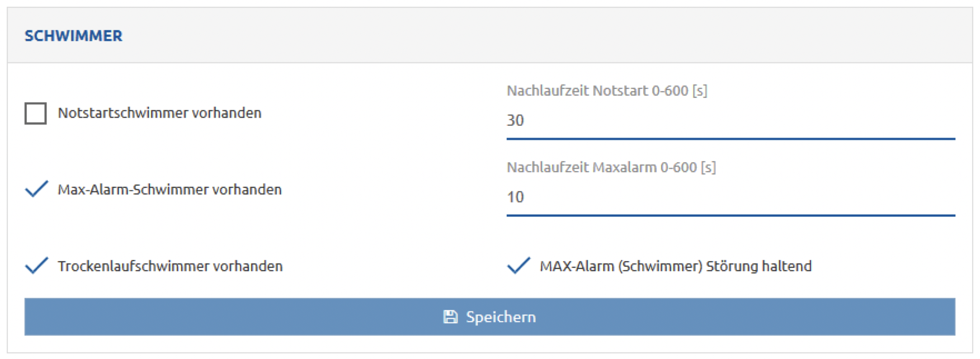Image resolution: width=980 pixels, height=359 pixels.
Task: Click the Nachlaufzeit Maxalarm 0-600 [s] label
Action: pyautogui.click(x=611, y=167)
